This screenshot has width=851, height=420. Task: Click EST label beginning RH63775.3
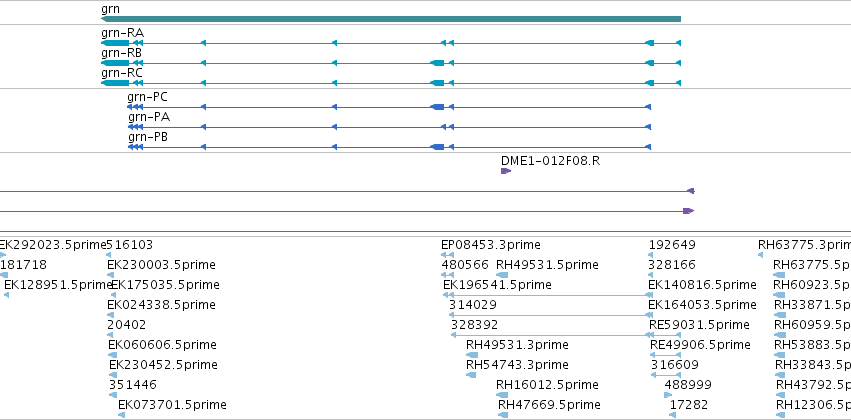tap(804, 245)
